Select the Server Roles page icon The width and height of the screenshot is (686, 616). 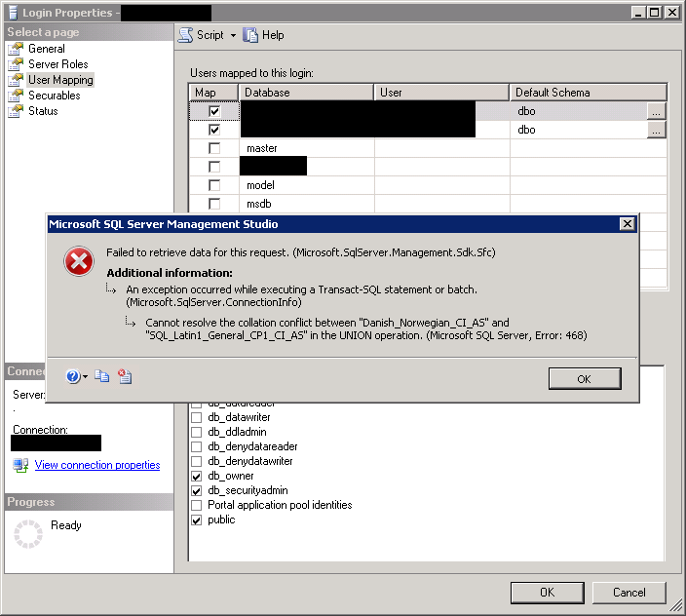pos(16,64)
